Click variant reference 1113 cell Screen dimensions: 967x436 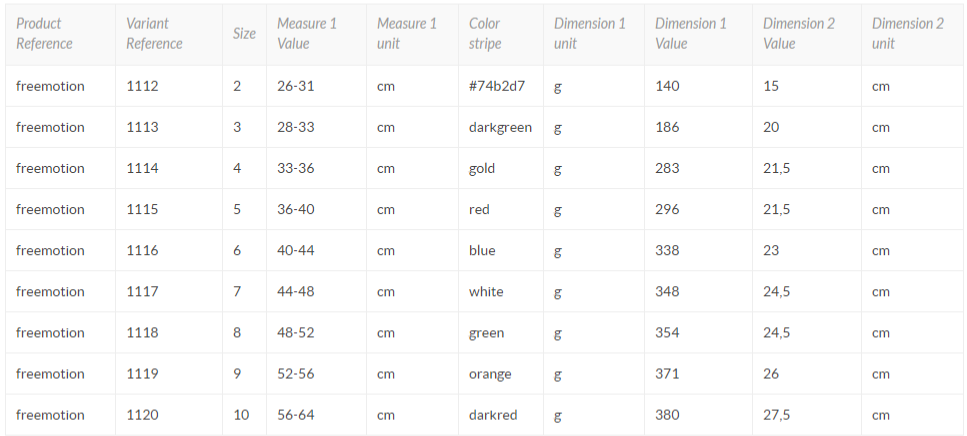[x=142, y=127]
